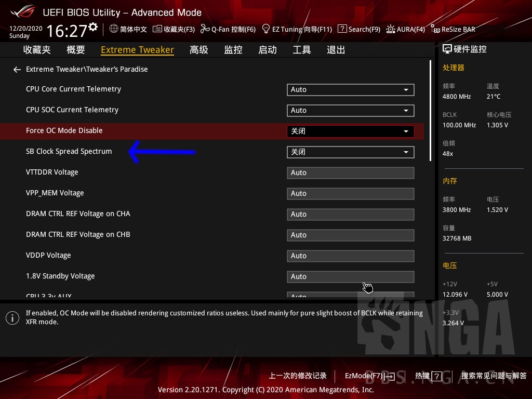Open Force OC Mode Disable dropdown

pos(351,131)
